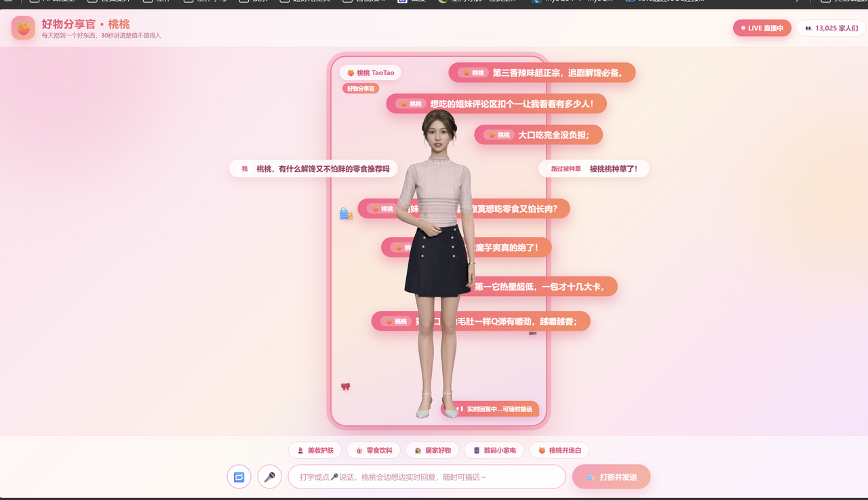The image size is (868, 500).
Task: Select the 美妆护肤 category chip
Action: 315,451
